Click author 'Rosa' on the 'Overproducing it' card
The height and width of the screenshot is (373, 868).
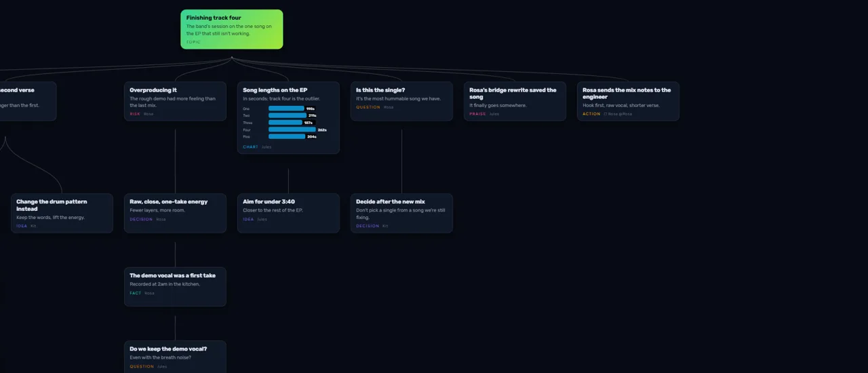pyautogui.click(x=149, y=114)
